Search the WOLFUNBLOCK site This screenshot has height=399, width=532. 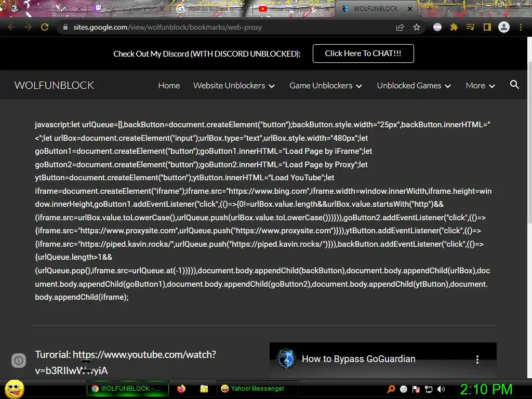(514, 85)
